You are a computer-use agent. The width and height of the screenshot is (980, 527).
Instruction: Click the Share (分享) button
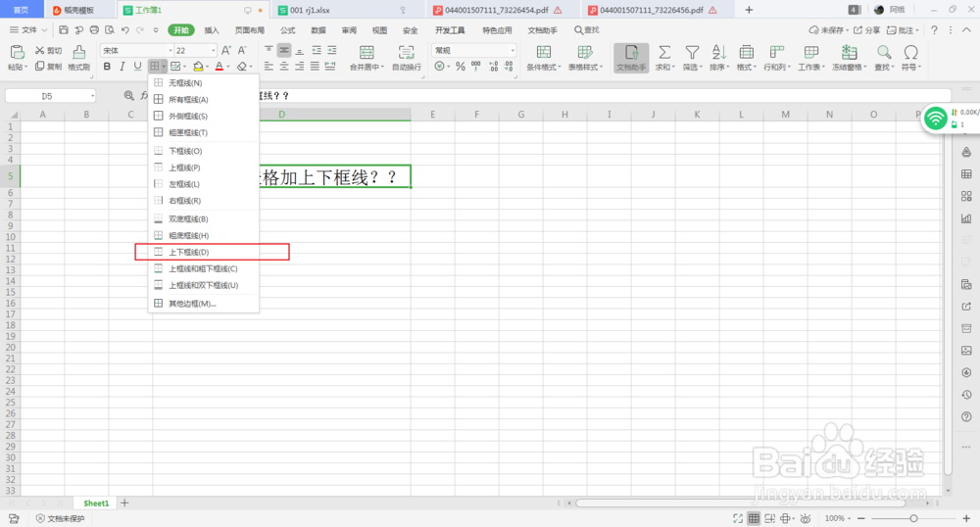click(867, 30)
